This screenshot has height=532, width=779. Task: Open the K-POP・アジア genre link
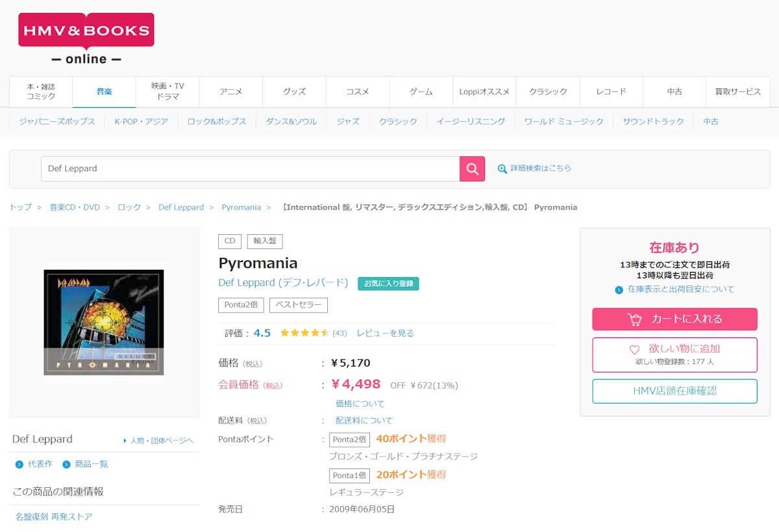point(142,121)
